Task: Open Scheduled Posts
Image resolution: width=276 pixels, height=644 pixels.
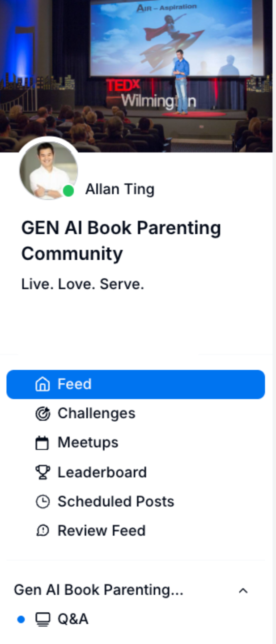Action: [x=136, y=502]
